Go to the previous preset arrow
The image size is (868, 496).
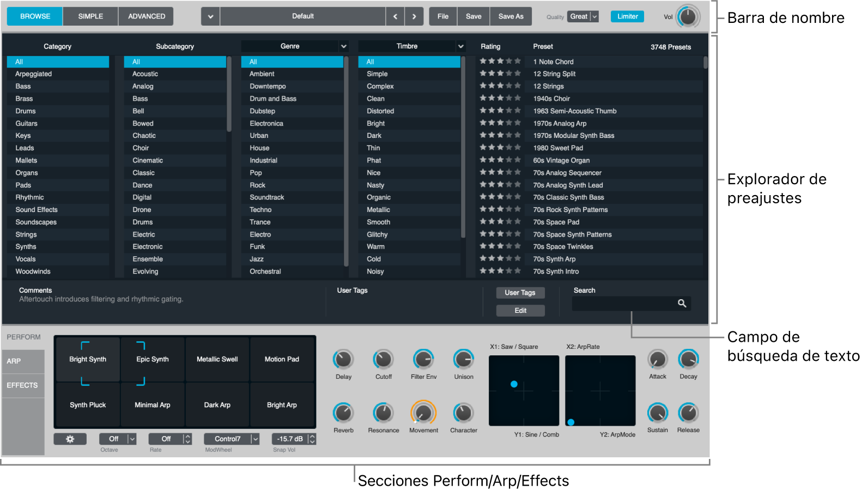[x=395, y=16]
